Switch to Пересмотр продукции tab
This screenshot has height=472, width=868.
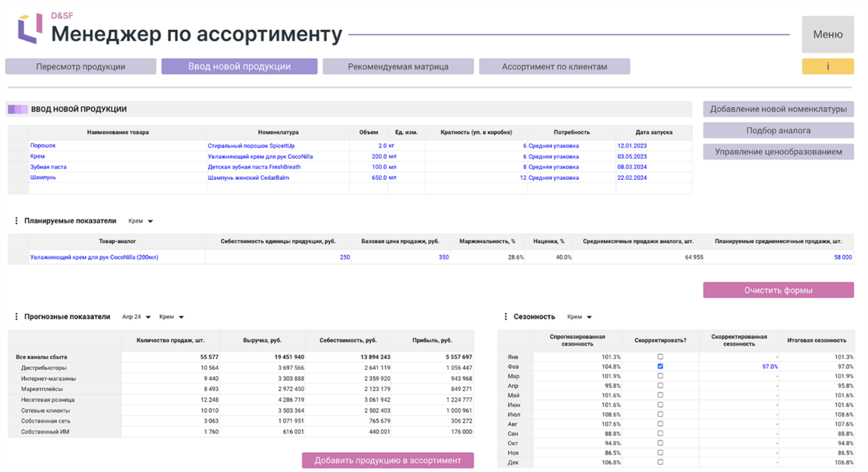pyautogui.click(x=81, y=67)
